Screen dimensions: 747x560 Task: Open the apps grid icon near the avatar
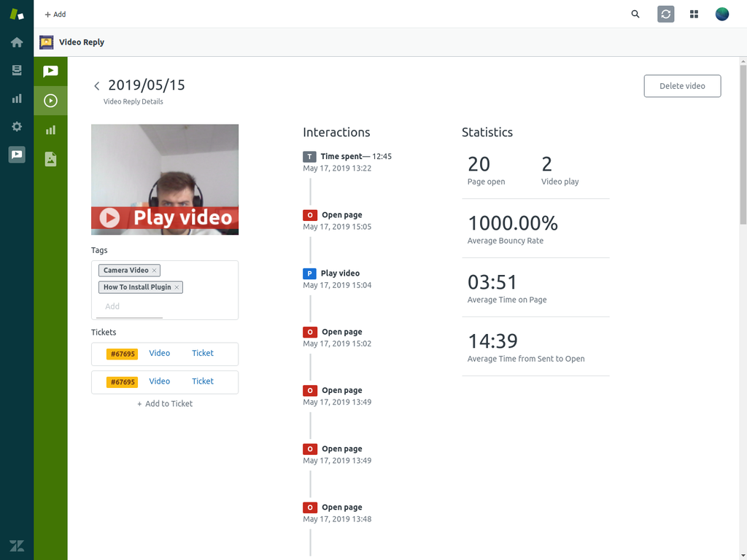[x=694, y=14]
